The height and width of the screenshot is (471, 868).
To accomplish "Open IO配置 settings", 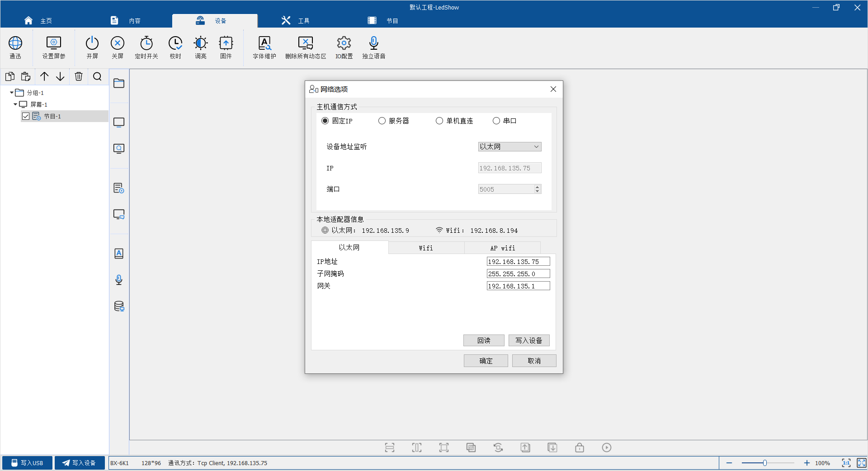I will 344,47.
